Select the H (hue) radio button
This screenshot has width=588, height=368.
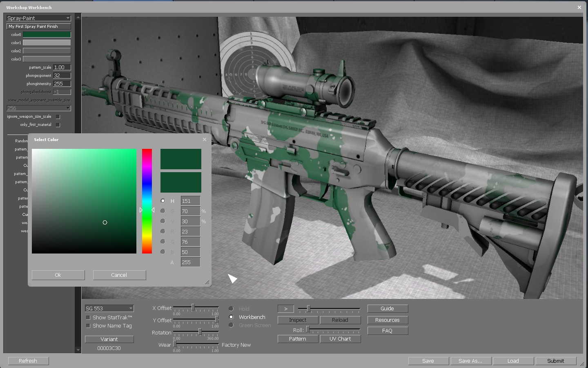tap(163, 201)
